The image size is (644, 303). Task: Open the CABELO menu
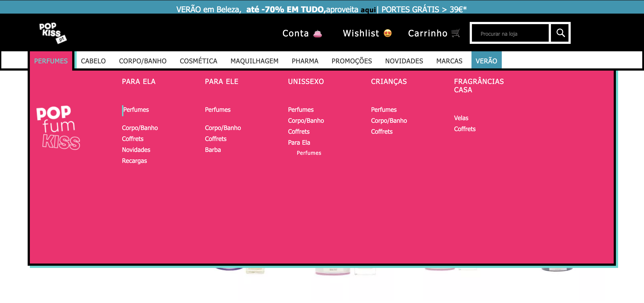[93, 61]
